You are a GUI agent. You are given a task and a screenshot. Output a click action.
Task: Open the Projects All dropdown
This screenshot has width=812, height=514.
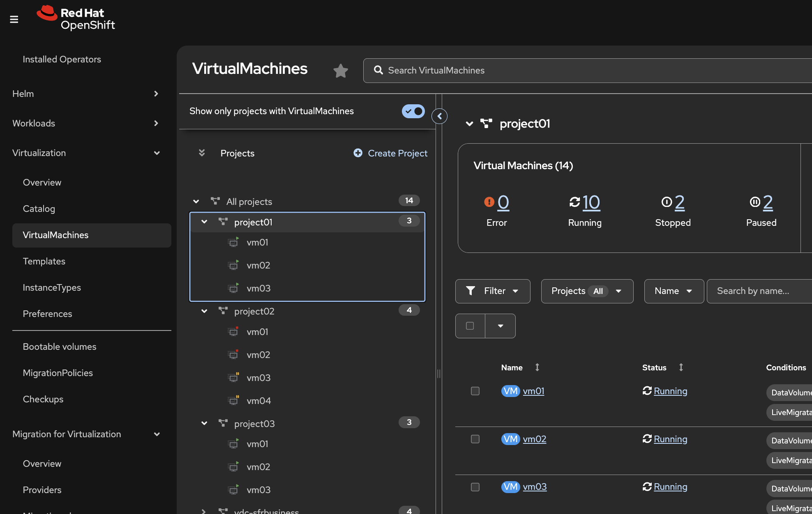click(587, 291)
